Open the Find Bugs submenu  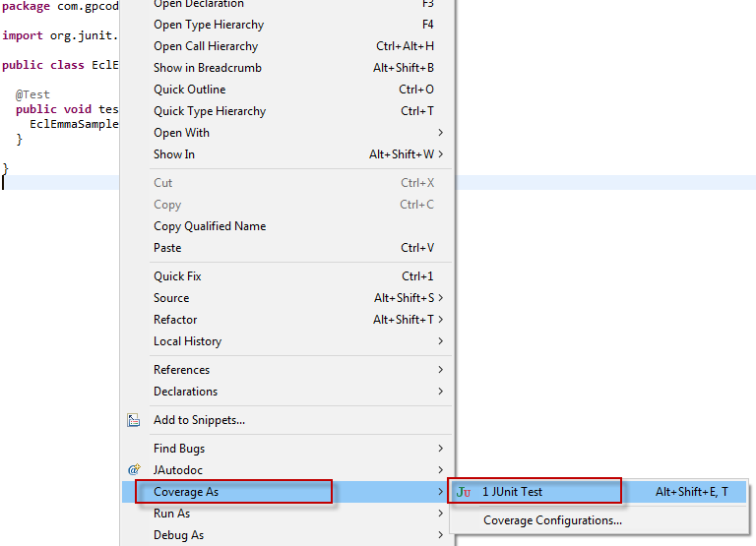pos(179,449)
